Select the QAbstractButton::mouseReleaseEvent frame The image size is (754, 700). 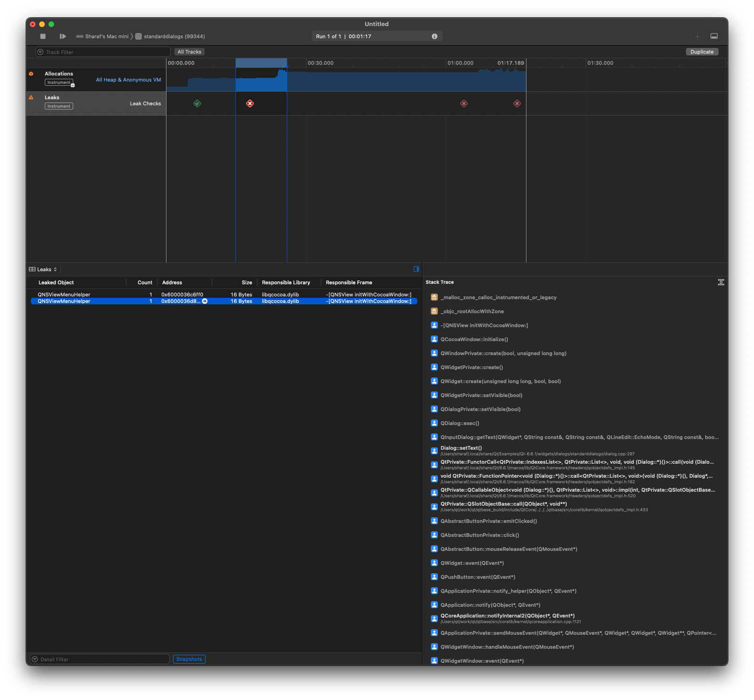click(509, 549)
